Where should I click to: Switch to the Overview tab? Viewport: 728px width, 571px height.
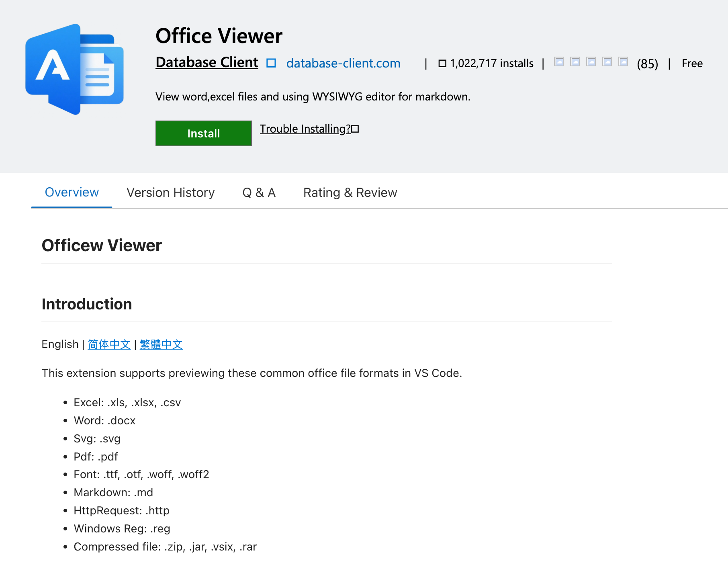[72, 192]
